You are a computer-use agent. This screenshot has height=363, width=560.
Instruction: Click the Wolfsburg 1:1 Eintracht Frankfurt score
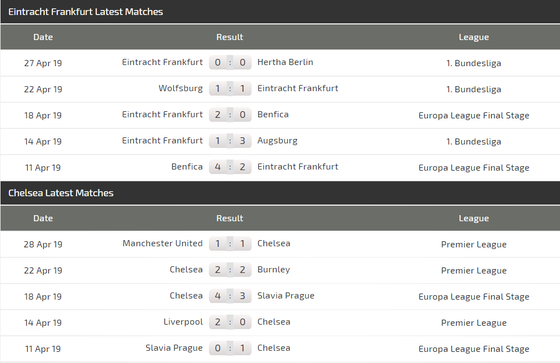point(230,89)
